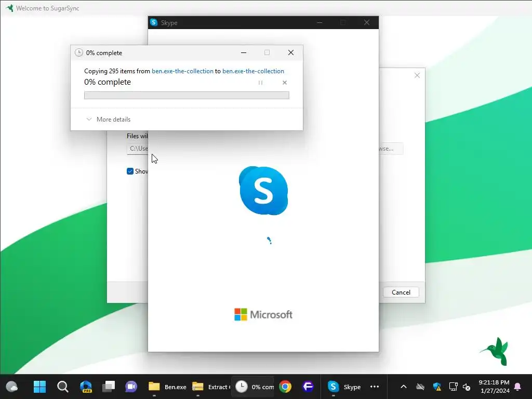
Task: Toggle the Show checkbox in SugarSync setup
Action: point(130,171)
